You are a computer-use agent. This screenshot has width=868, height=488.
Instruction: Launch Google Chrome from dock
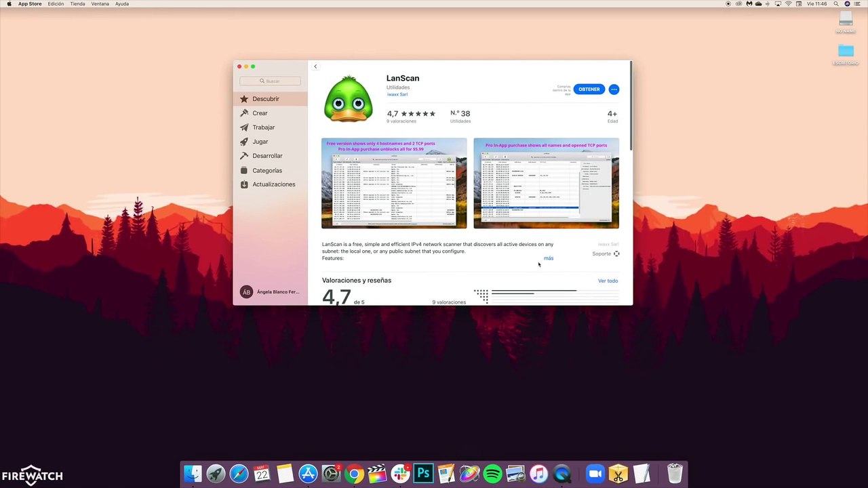354,474
